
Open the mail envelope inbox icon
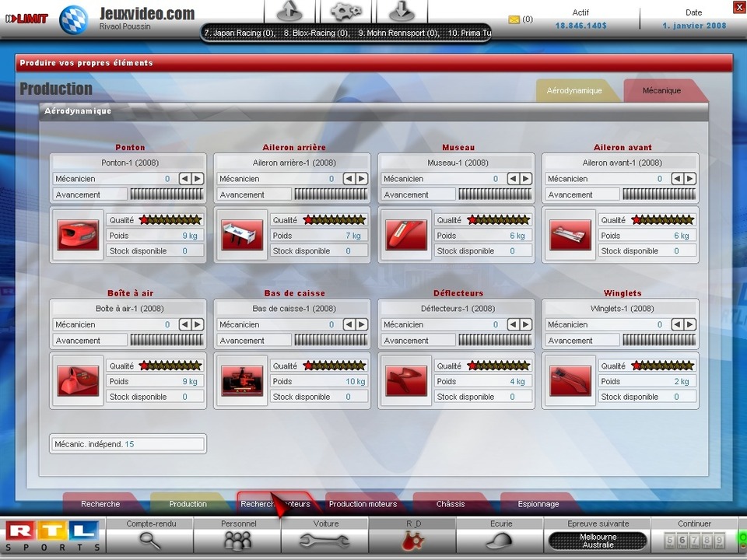(x=514, y=19)
